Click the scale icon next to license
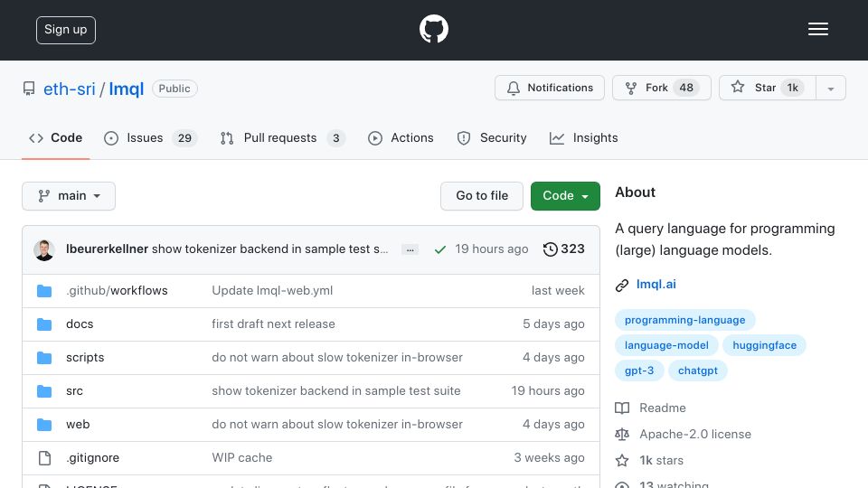This screenshot has width=868, height=488. [x=622, y=435]
